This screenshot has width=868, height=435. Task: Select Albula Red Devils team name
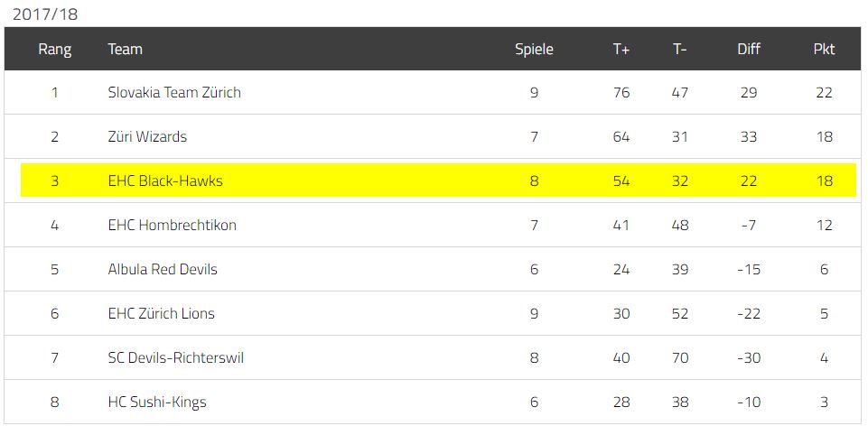tap(163, 270)
